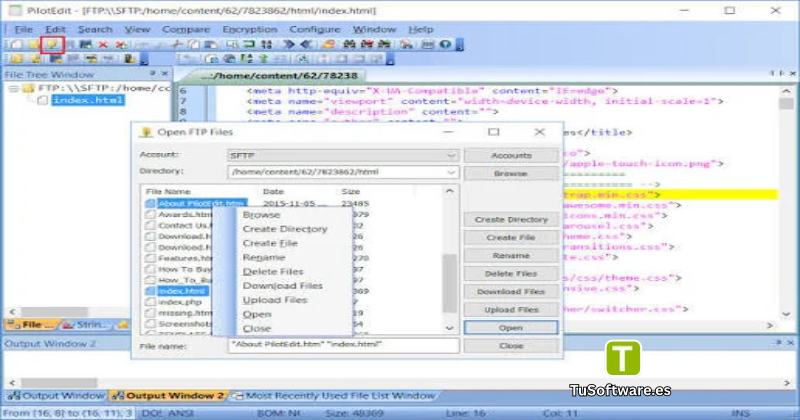Click the Create File button in dialog

(x=511, y=237)
